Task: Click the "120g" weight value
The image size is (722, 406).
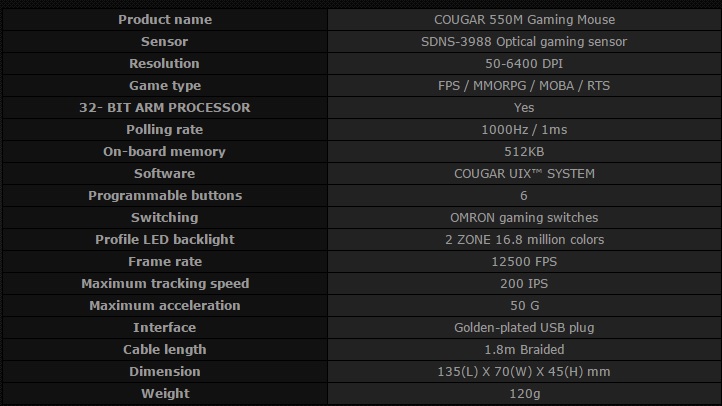Action: [523, 394]
